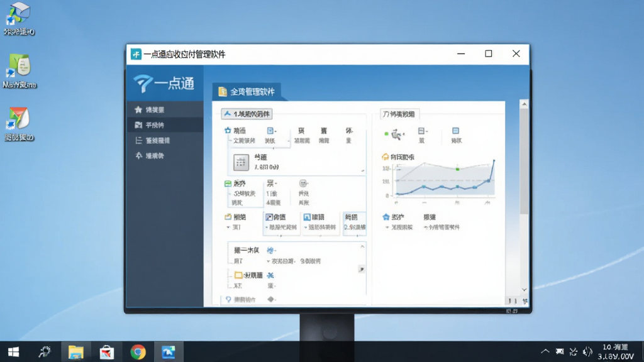
Task: Select the highlighted second sidebar item
Action: click(165, 125)
